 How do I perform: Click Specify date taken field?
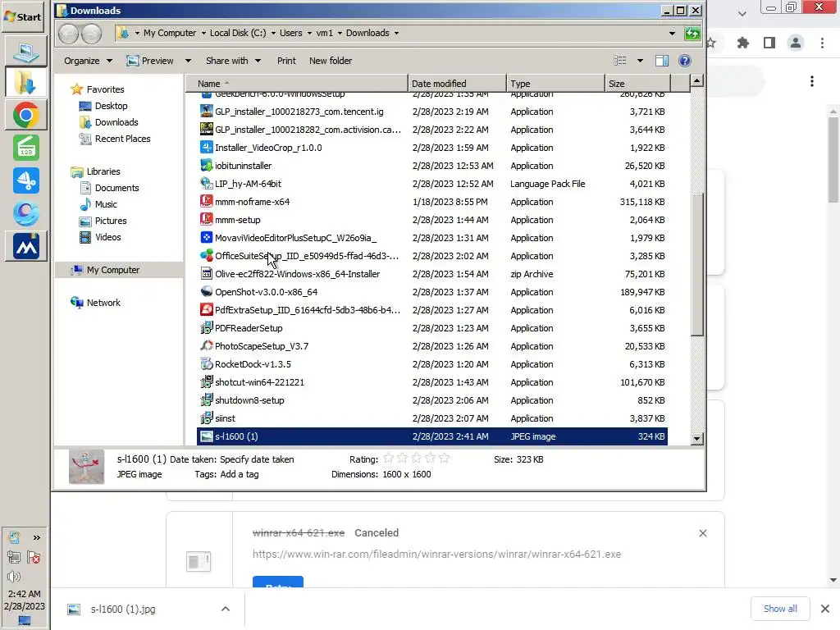coord(257,459)
